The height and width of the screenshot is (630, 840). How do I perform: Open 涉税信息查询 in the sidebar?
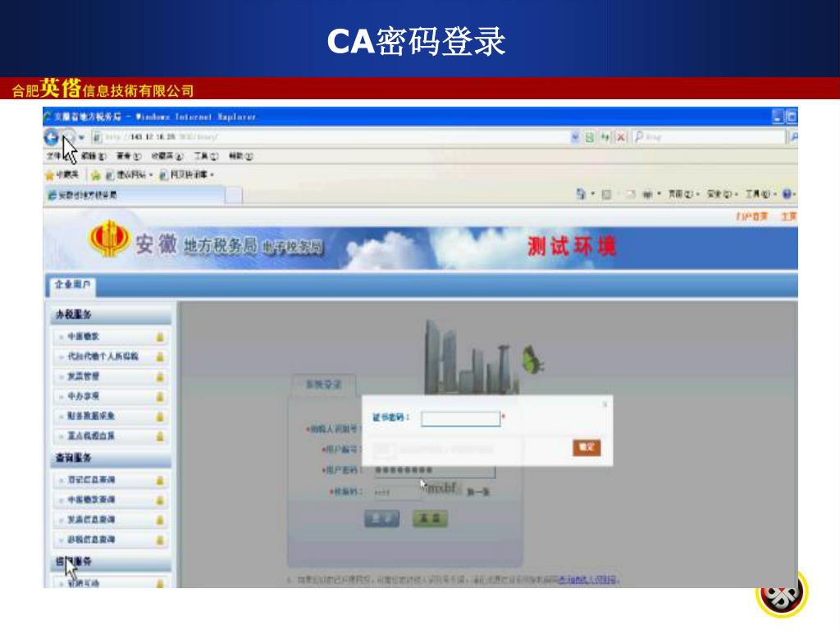91,539
